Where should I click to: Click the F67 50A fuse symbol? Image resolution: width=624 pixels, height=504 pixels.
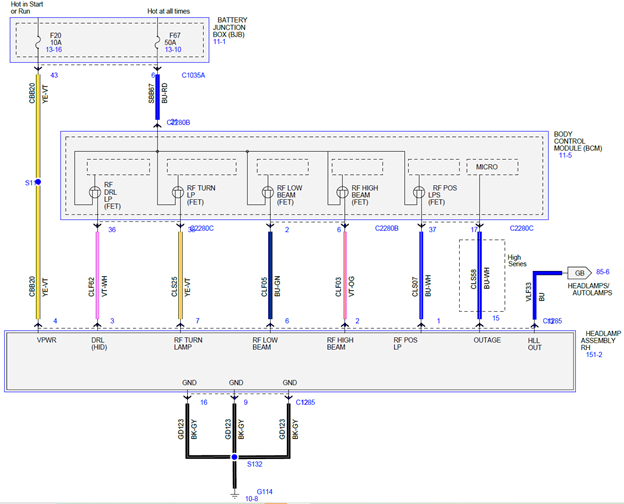[x=157, y=42]
